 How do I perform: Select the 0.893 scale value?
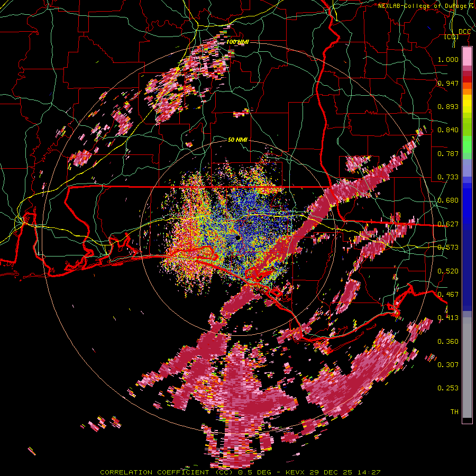pos(448,106)
